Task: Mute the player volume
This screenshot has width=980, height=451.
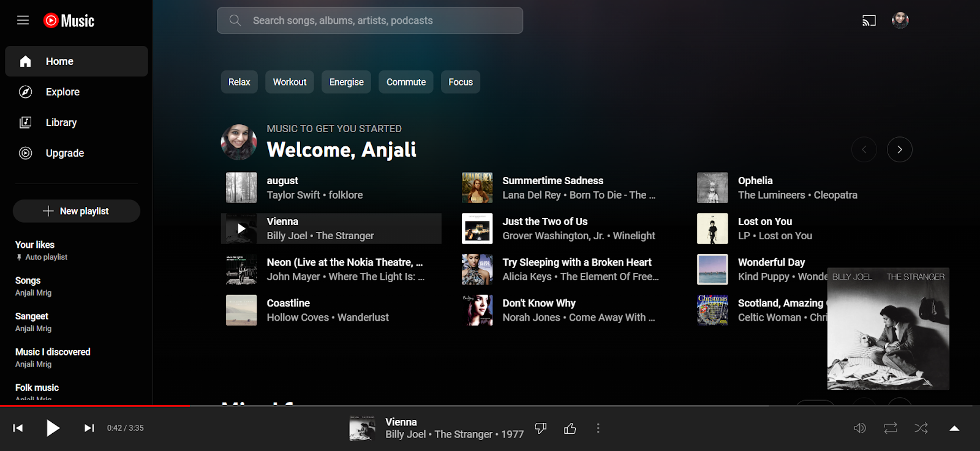Action: tap(860, 428)
